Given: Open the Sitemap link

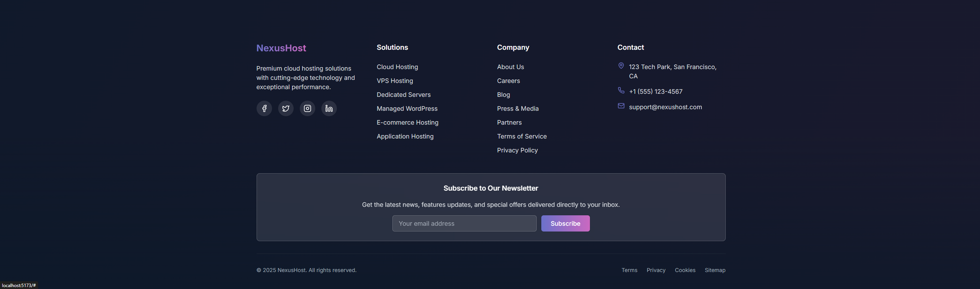Looking at the screenshot, I should (715, 270).
